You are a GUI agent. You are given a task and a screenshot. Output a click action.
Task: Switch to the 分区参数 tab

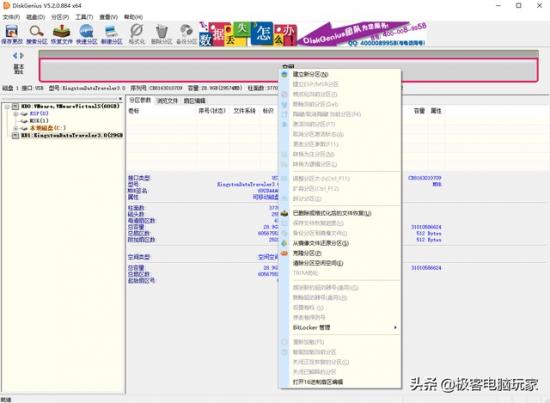click(140, 100)
